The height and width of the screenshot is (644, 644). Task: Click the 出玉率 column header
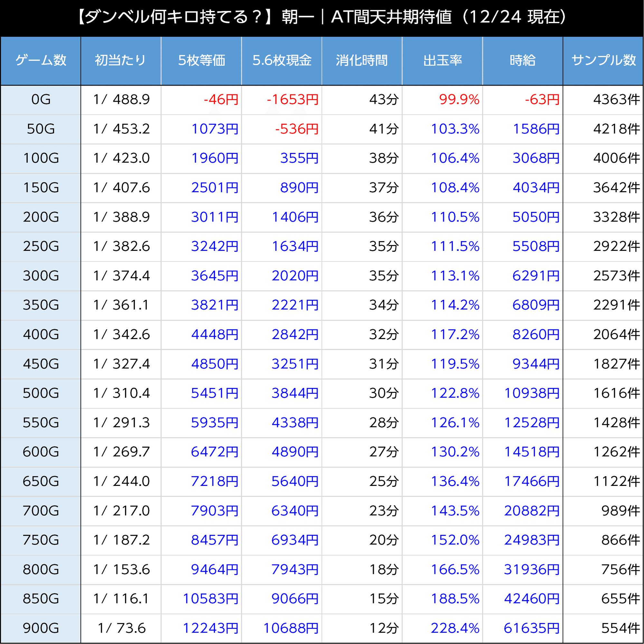(442, 61)
